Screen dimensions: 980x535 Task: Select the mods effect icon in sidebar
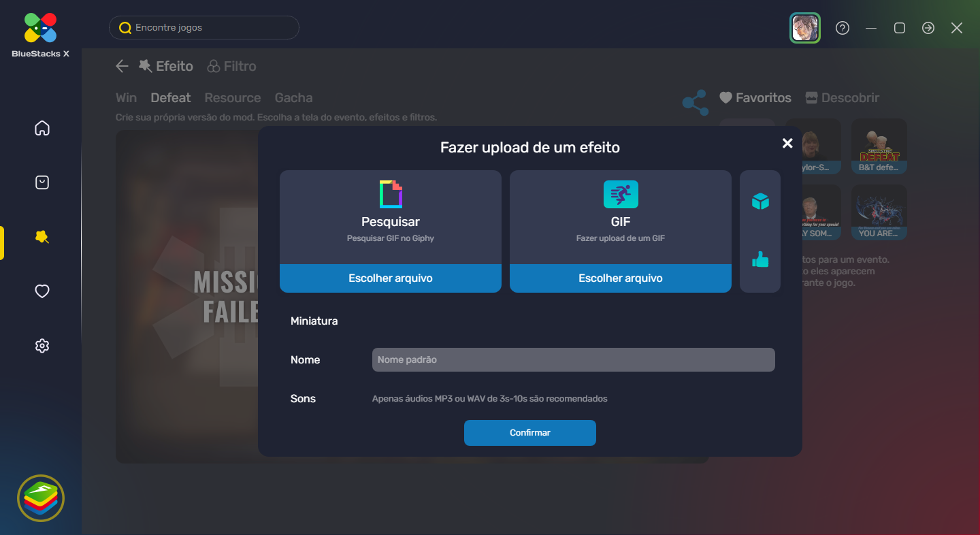click(42, 237)
